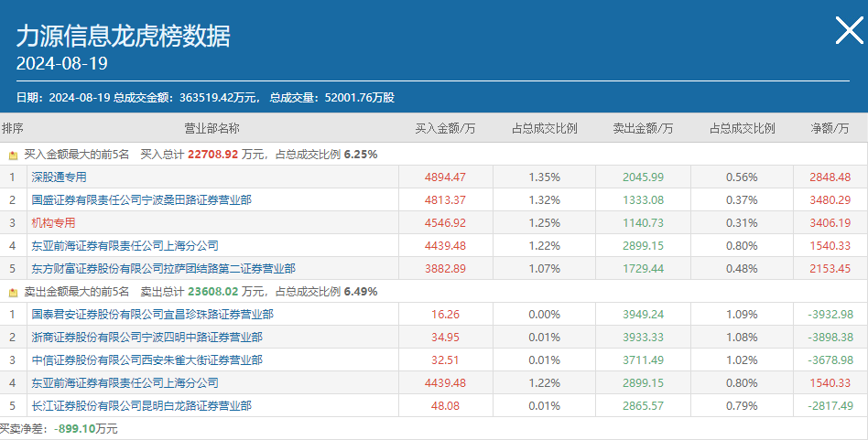The height and width of the screenshot is (440, 868).
Task: Select the 1.32% cell
Action: point(544,200)
